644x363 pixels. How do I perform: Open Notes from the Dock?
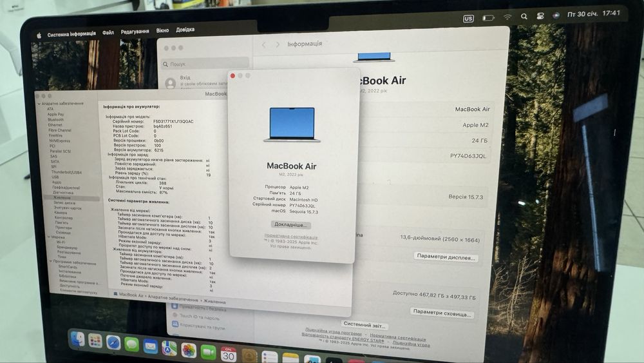tap(291, 358)
